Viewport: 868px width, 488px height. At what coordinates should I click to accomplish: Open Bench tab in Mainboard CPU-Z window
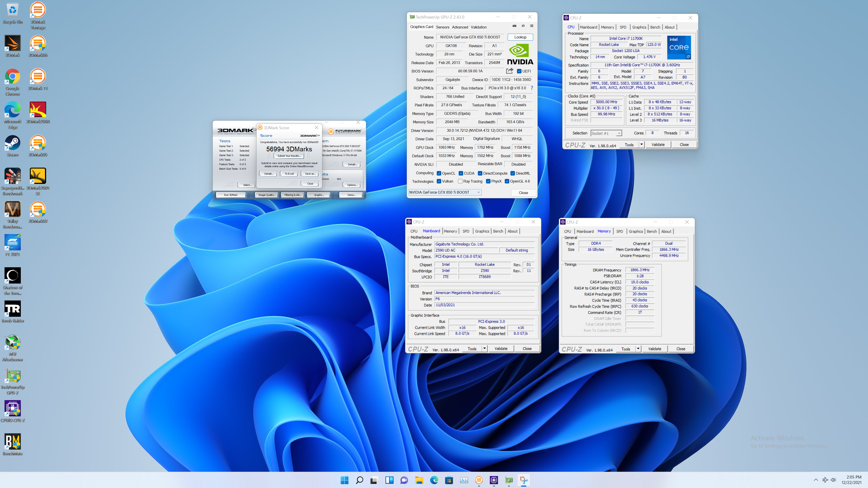pos(498,231)
